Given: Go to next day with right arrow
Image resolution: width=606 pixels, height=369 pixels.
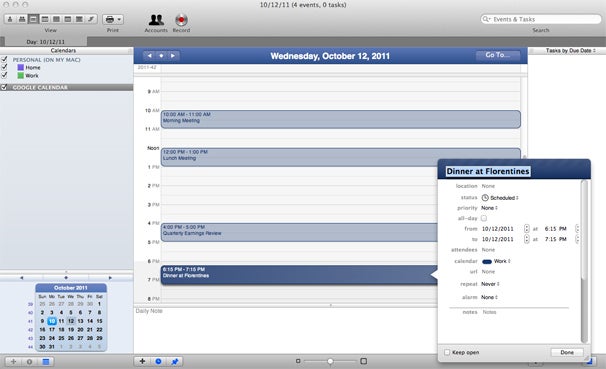Looking at the screenshot, I should (173, 56).
